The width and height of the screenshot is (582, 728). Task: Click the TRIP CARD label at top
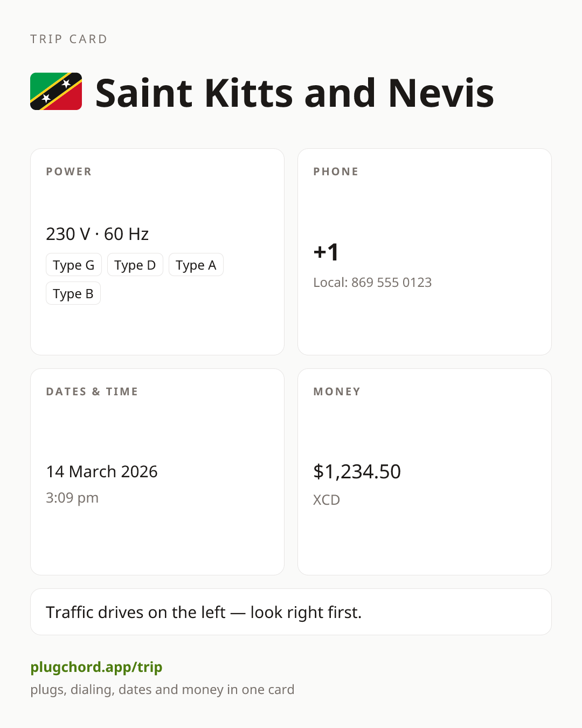[x=69, y=39]
